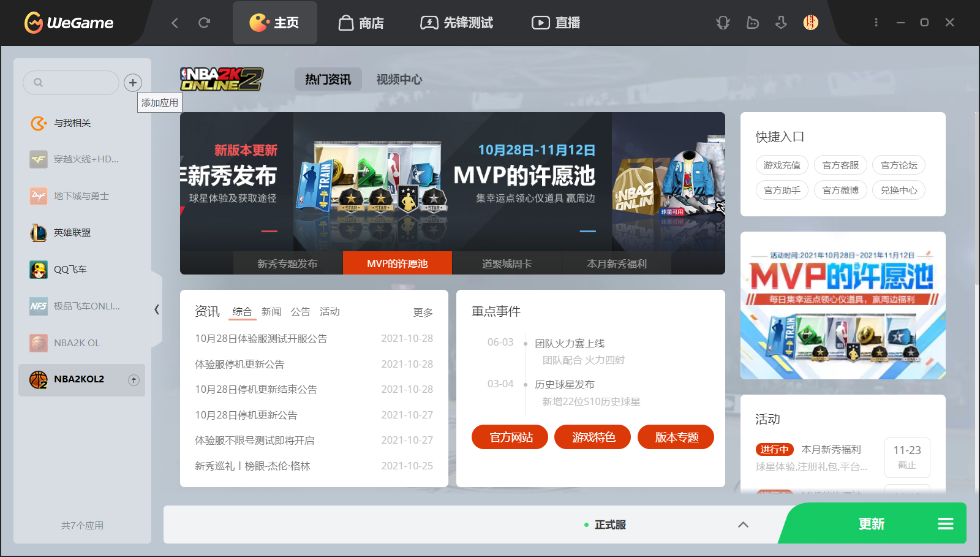Open 官方客服 quick link

840,165
